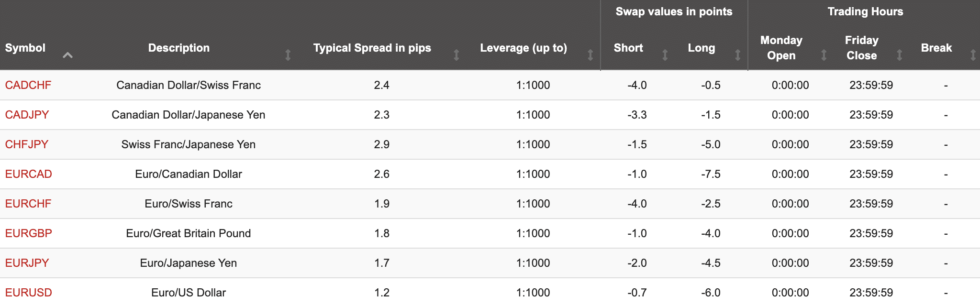Viewport: 980px width, 306px height.
Task: Open the CADJPY symbol link
Action: point(27,115)
